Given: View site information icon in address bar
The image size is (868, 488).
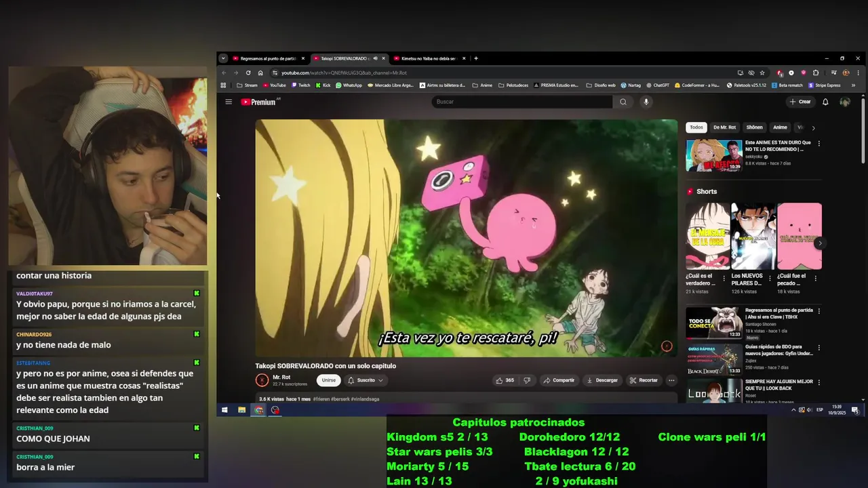Looking at the screenshot, I should pyautogui.click(x=275, y=73).
